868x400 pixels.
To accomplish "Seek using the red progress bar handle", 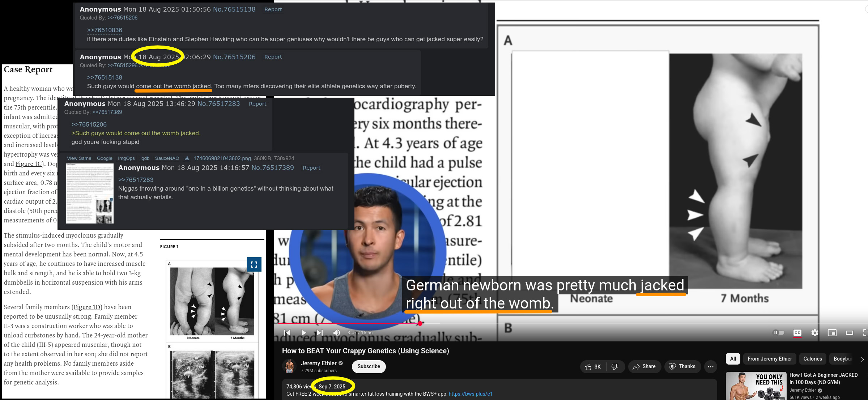I will tap(420, 323).
